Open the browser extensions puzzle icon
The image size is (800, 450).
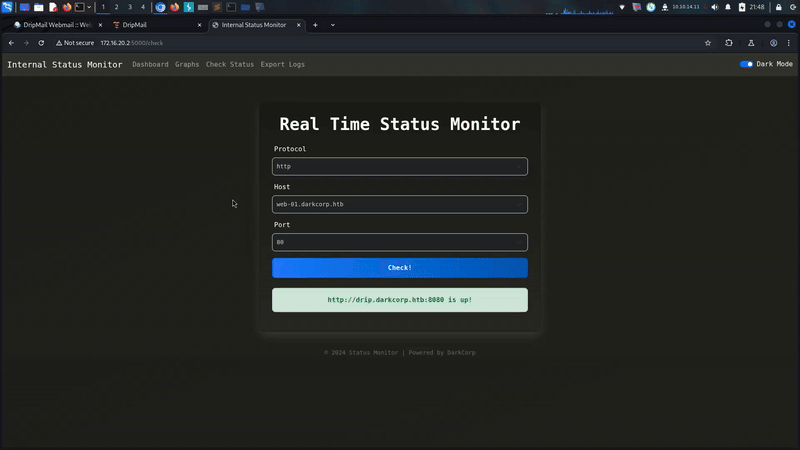pos(729,43)
